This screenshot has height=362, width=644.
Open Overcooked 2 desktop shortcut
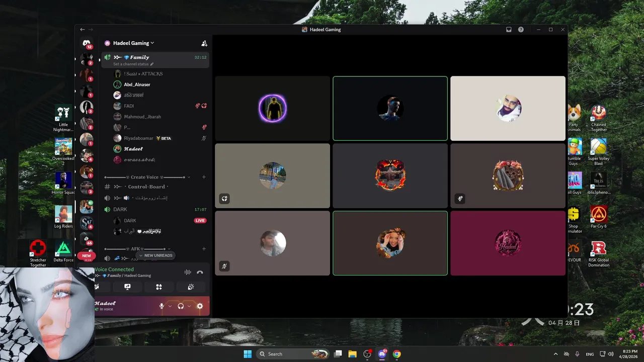(63, 152)
